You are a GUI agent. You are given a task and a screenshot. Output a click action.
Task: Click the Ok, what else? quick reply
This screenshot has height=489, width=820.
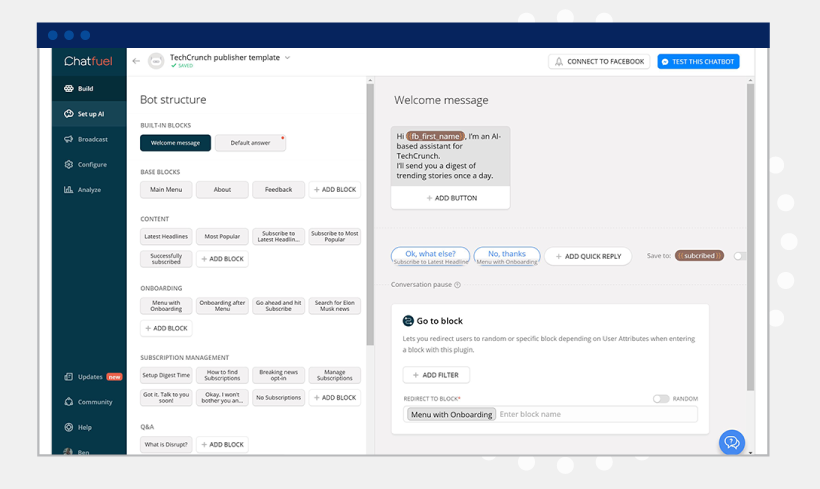(430, 256)
